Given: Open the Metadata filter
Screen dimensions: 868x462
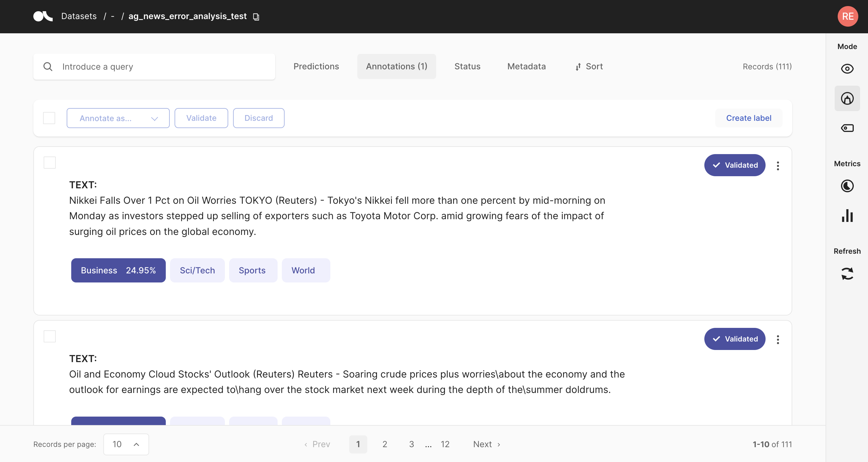Looking at the screenshot, I should [526, 66].
